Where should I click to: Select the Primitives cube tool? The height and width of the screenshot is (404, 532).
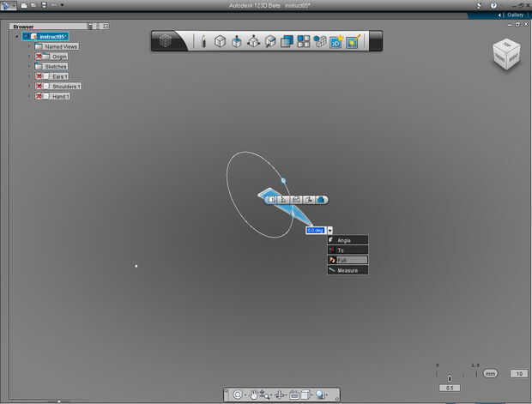pyautogui.click(x=220, y=41)
